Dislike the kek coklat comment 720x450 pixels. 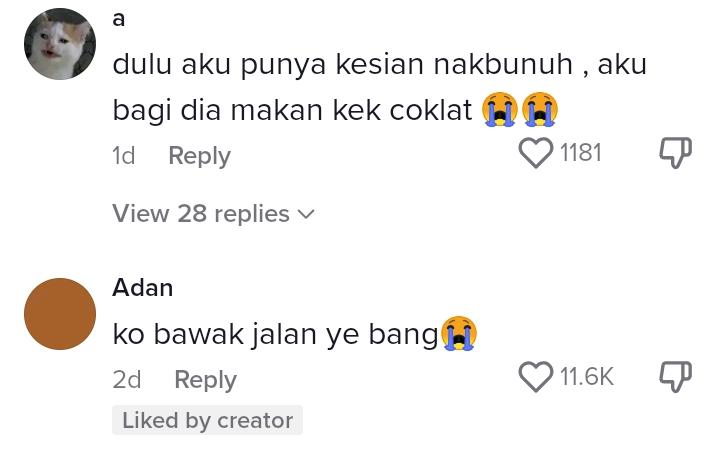pos(676,153)
